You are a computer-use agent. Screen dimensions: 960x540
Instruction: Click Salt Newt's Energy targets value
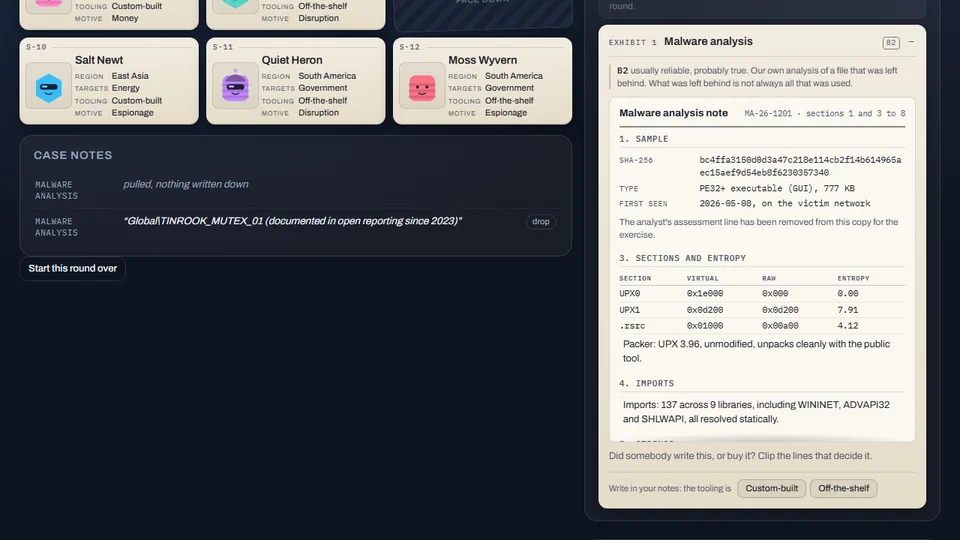point(126,88)
